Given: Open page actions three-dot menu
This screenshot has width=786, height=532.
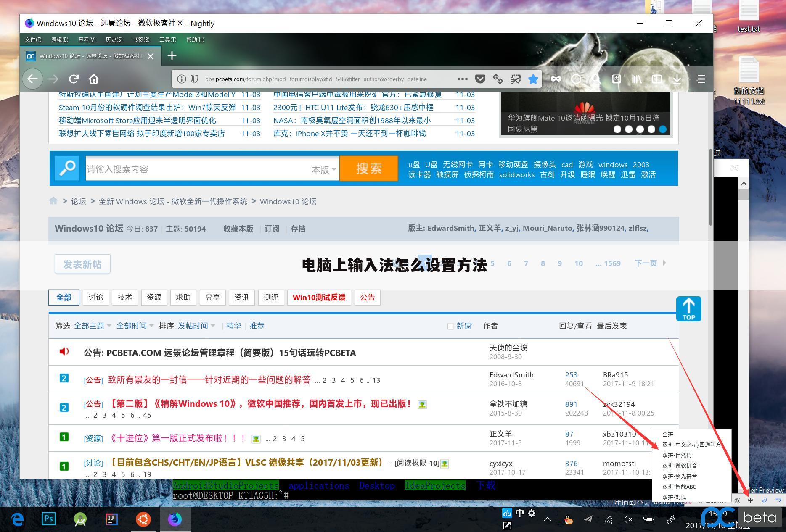Looking at the screenshot, I should click(x=462, y=79).
